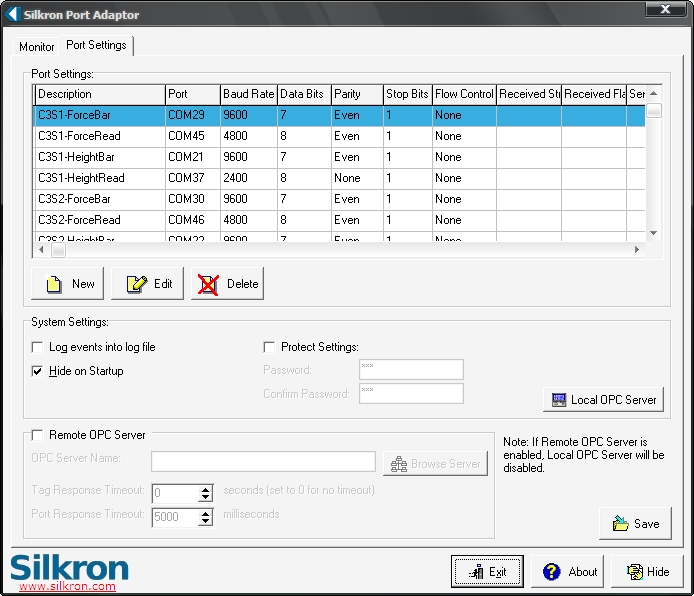694x596 pixels.
Task: Decrease Tag Response Timeout value
Action: [205, 497]
